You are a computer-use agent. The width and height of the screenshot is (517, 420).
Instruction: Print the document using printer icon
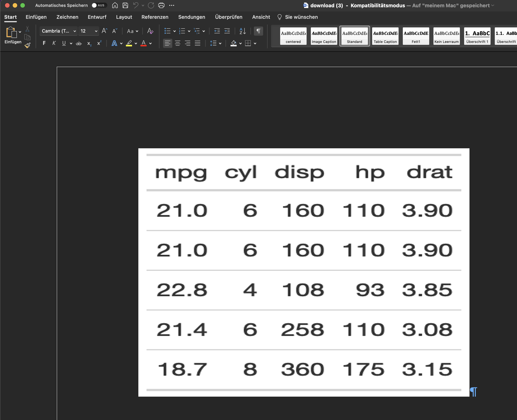coord(161,5)
